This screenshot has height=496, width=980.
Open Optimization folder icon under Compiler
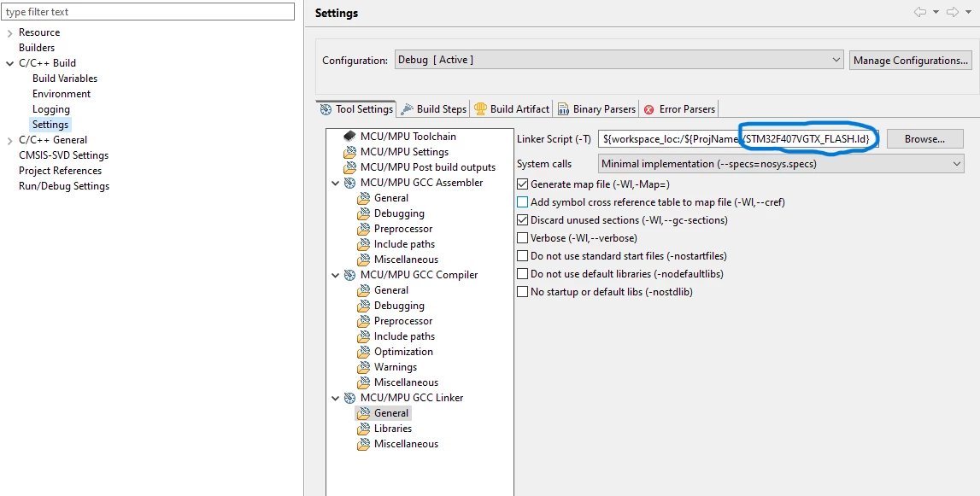point(363,352)
